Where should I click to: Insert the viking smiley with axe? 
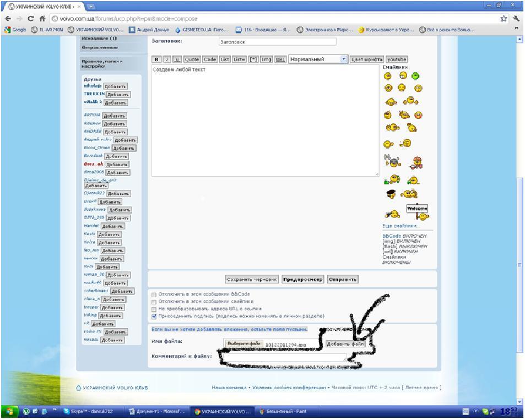pos(392,161)
